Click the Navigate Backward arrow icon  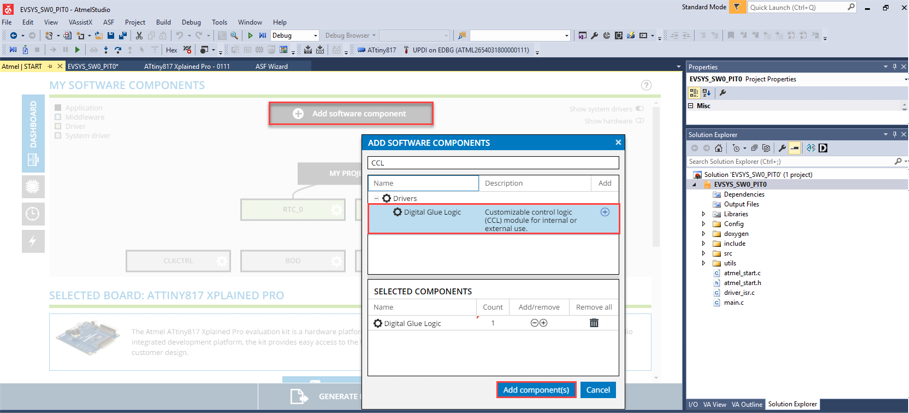coord(13,35)
